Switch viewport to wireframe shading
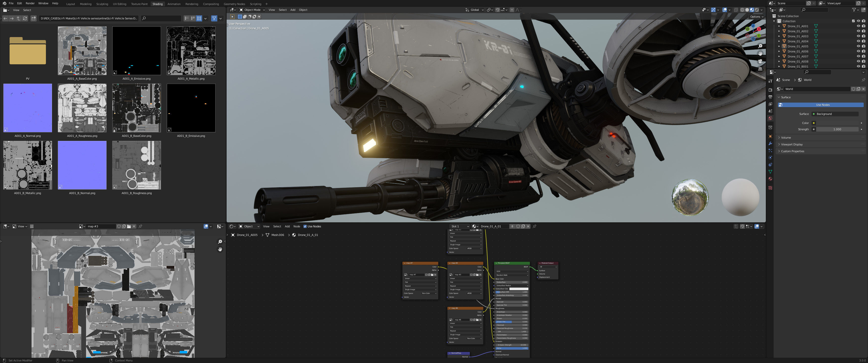The height and width of the screenshot is (363, 868). pos(742,10)
